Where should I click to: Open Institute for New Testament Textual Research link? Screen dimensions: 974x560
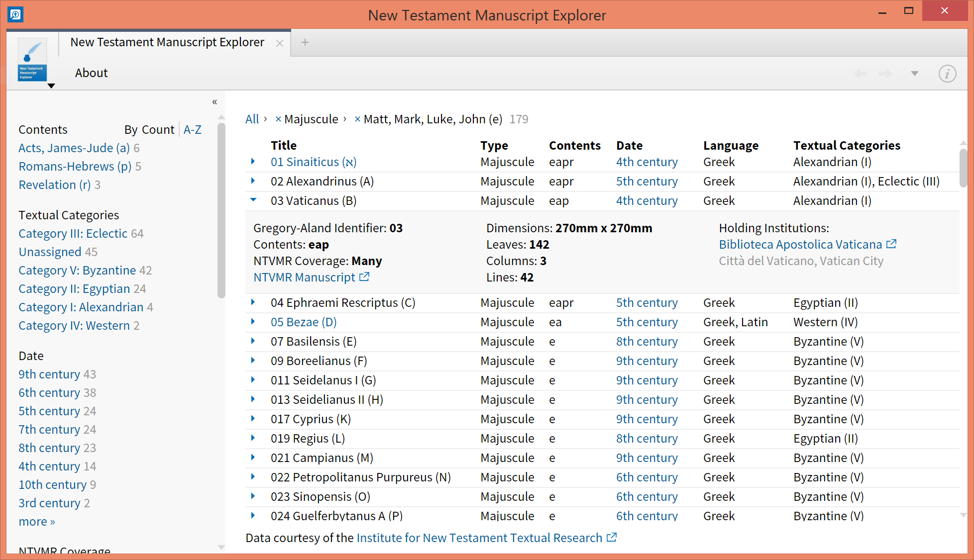[479, 538]
